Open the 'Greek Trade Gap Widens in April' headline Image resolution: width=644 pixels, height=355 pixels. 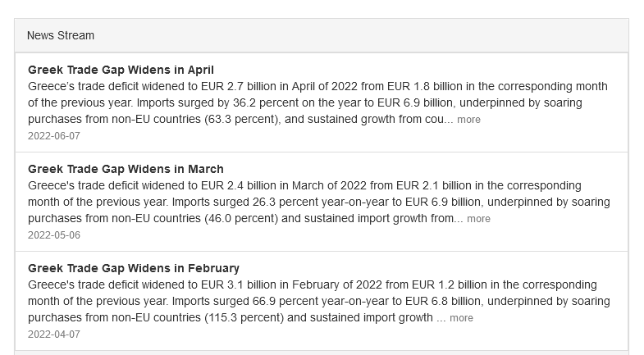121,70
